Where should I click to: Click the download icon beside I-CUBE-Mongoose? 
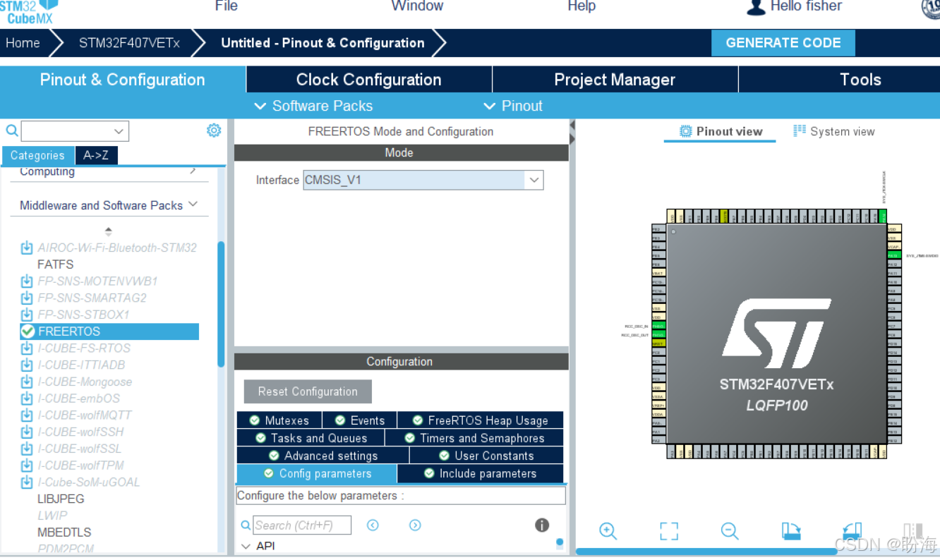click(x=27, y=382)
